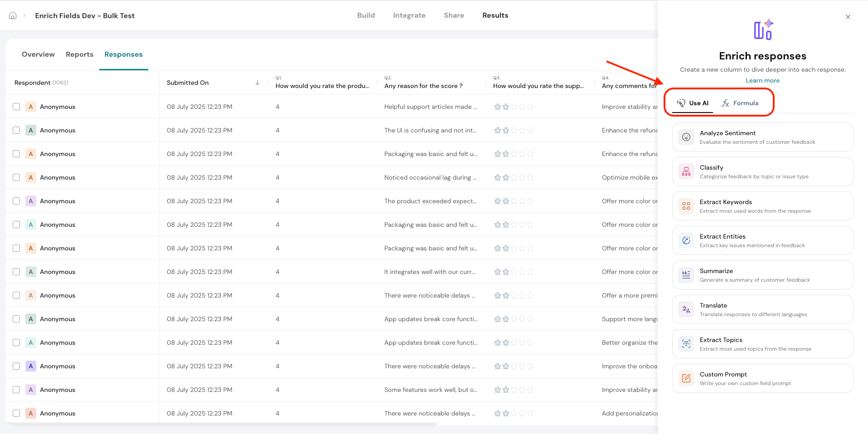
Task: Click the Custom Prompt pencil icon
Action: [x=686, y=378]
